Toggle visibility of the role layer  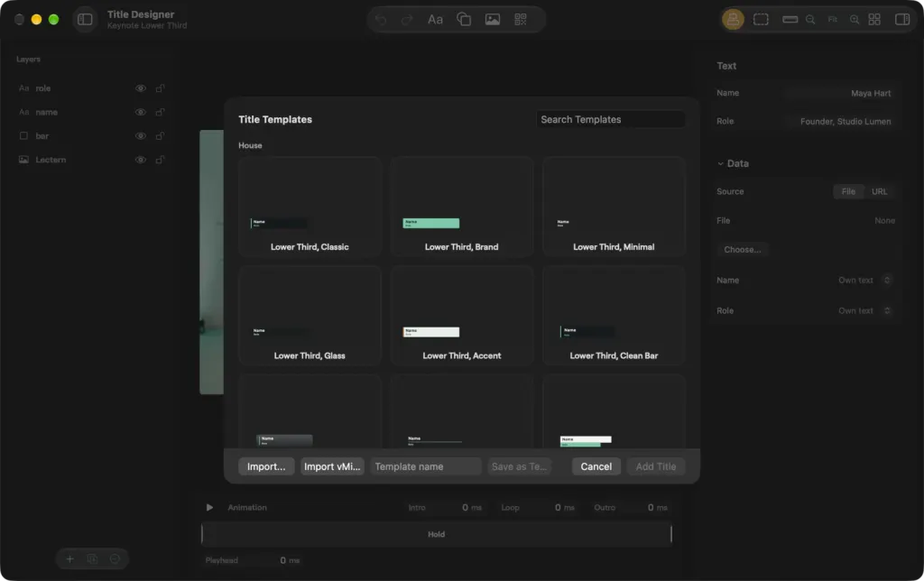[140, 88]
